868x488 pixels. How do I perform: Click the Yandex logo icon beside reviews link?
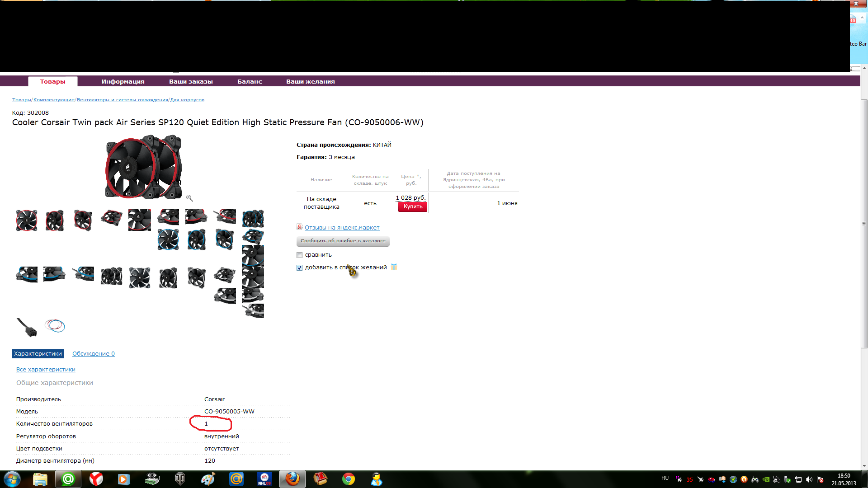[x=299, y=227]
